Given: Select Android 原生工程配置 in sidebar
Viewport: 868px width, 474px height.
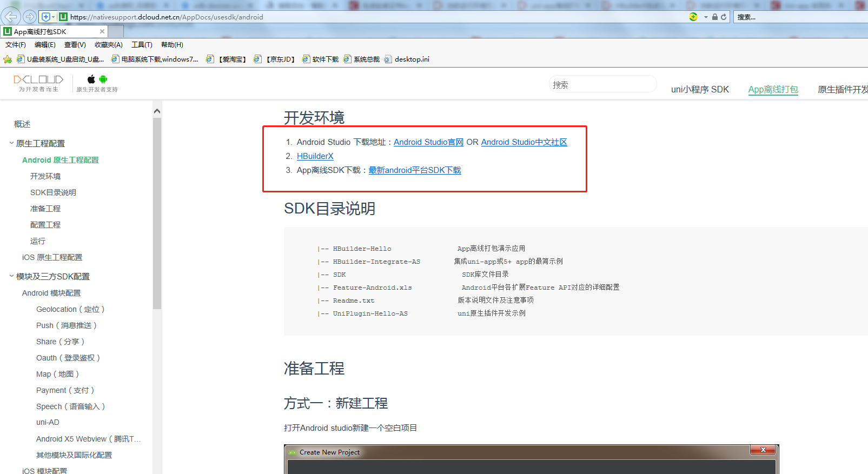Looking at the screenshot, I should click(61, 160).
